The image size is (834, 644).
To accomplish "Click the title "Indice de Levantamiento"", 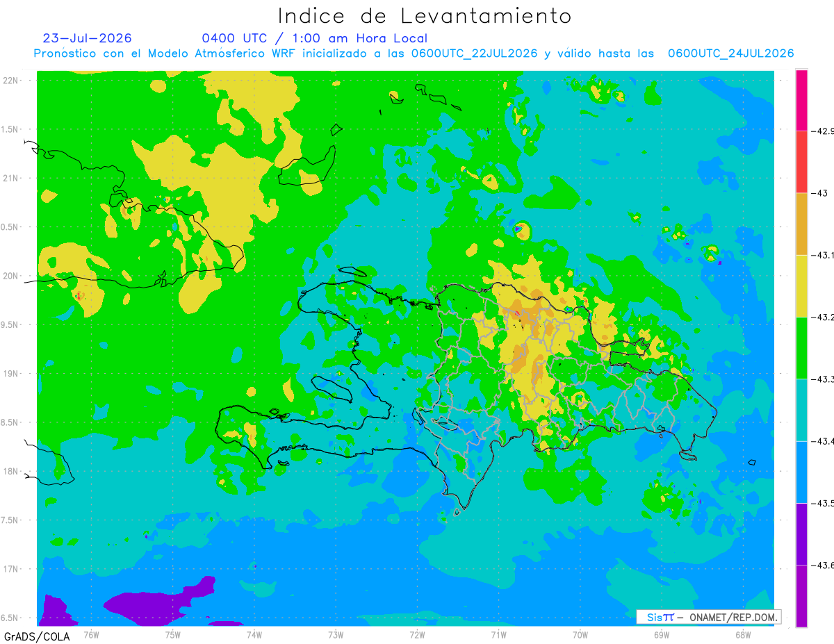I will point(425,16).
